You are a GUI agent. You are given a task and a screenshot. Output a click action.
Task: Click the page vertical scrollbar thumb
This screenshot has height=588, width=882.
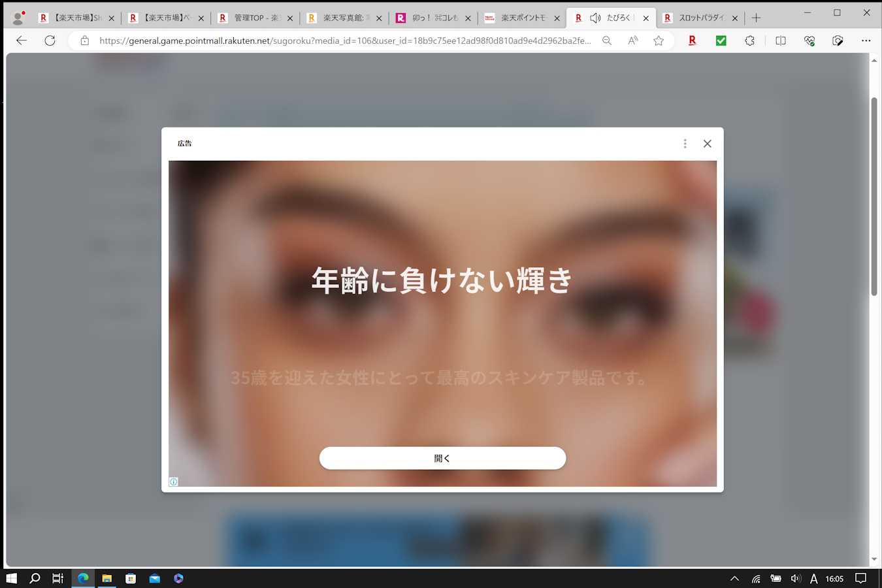pos(874,197)
